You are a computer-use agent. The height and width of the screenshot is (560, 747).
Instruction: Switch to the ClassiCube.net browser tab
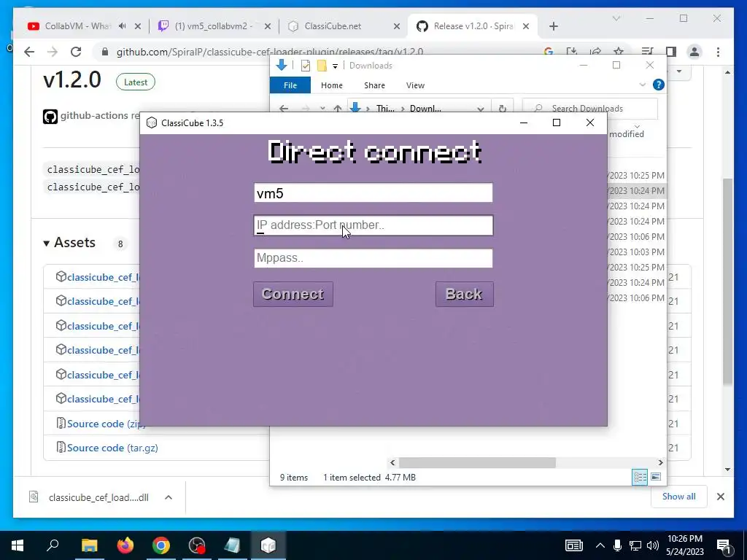click(x=333, y=26)
